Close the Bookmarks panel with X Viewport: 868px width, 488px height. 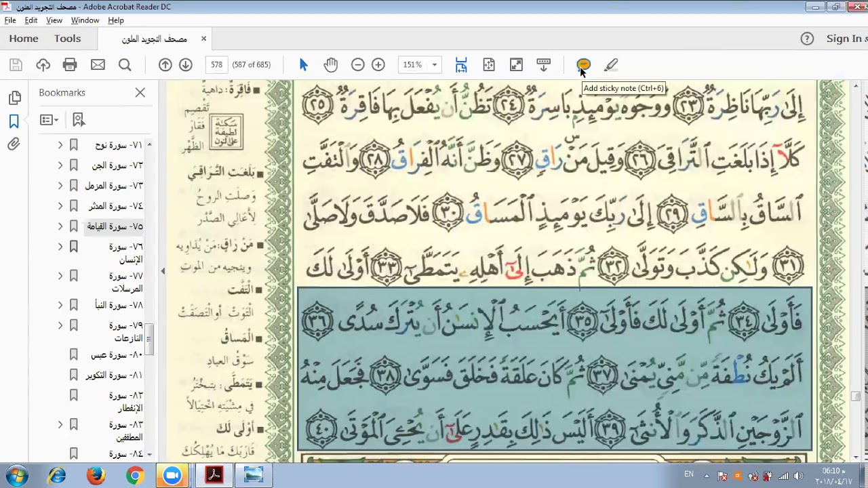coord(140,92)
